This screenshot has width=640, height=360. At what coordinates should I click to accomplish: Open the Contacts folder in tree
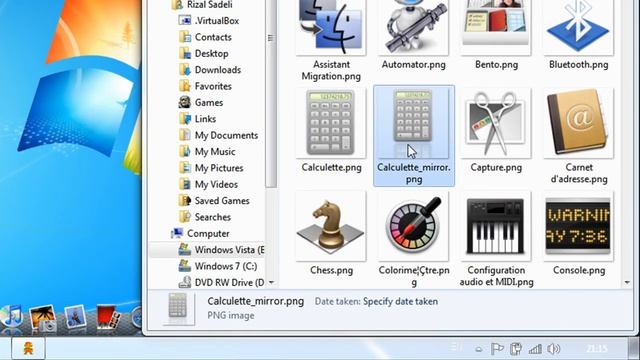(x=205, y=37)
